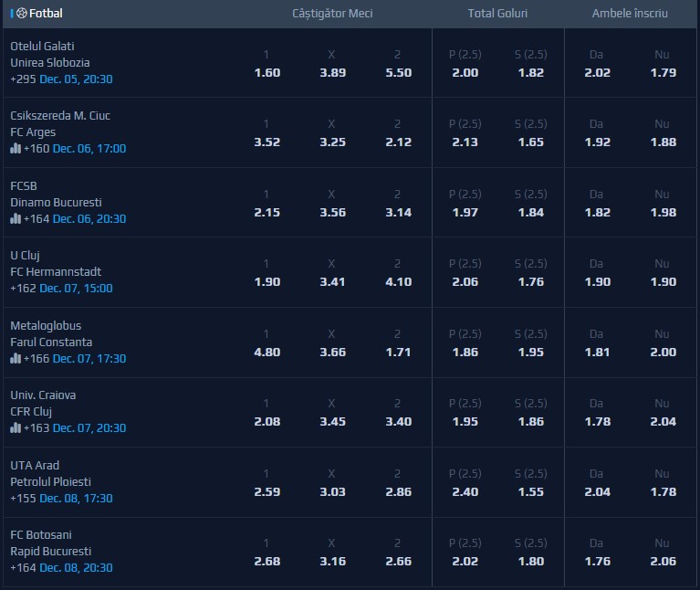Image resolution: width=700 pixels, height=590 pixels.
Task: Open the FCSB vs Dinamo Bucuresti match
Action: [x=56, y=195]
